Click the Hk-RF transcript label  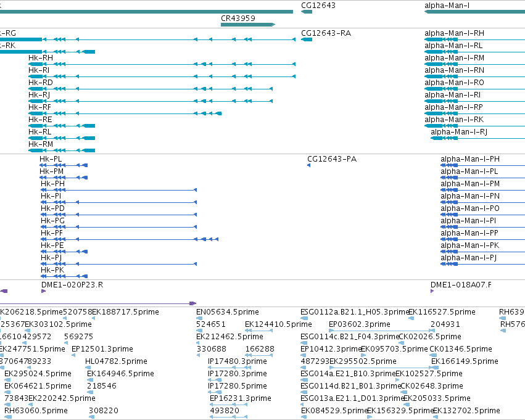coord(40,107)
